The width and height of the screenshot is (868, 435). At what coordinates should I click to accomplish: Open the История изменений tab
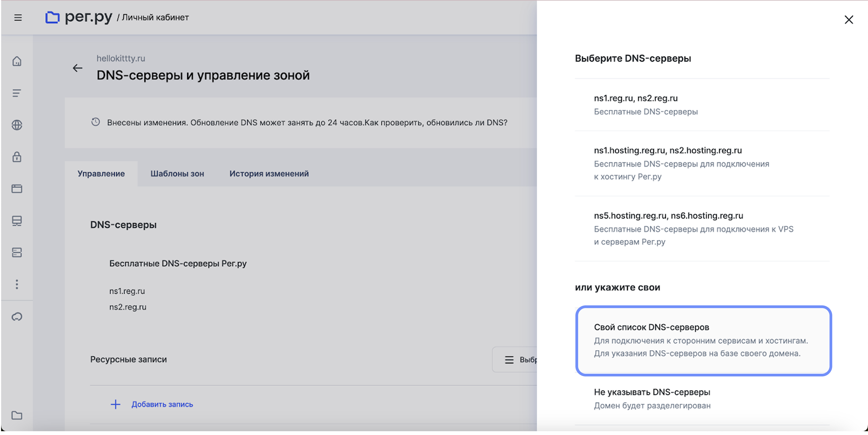click(x=269, y=174)
